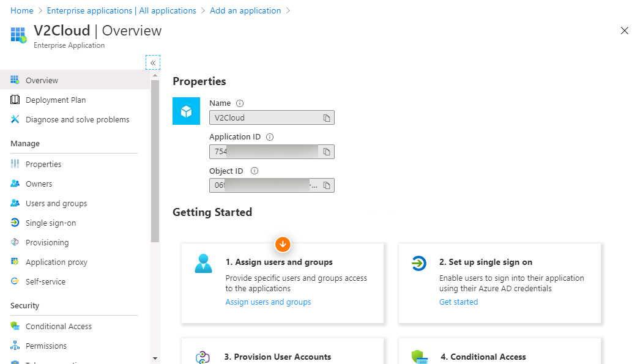632x364 pixels.
Task: Click Get started under single sign on
Action: click(x=458, y=302)
